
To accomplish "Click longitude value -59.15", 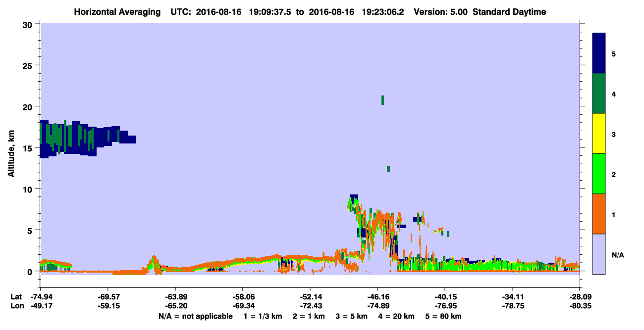I will (x=107, y=306).
